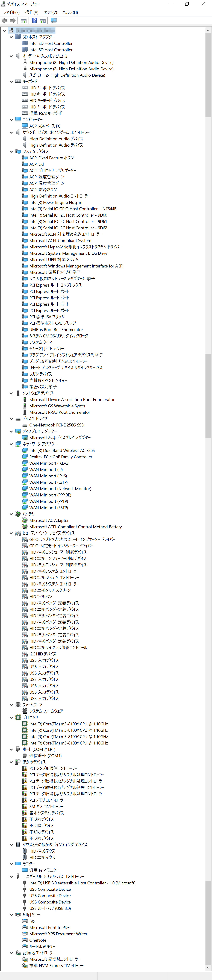Image resolution: width=212 pixels, height=980 pixels.
Task: Click the 記憶域コントローラー category icon
Action: click(x=18, y=953)
